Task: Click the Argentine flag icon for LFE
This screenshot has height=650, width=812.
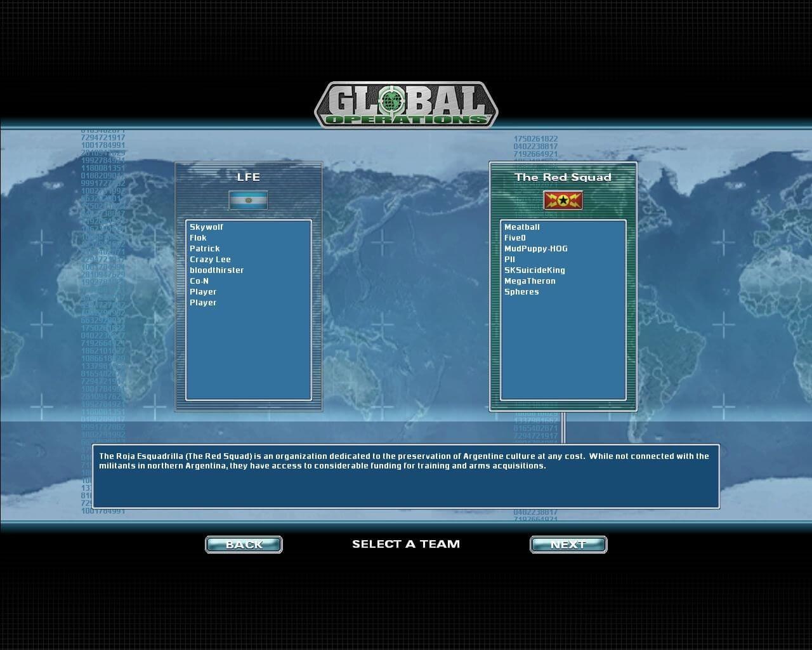Action: click(x=249, y=200)
